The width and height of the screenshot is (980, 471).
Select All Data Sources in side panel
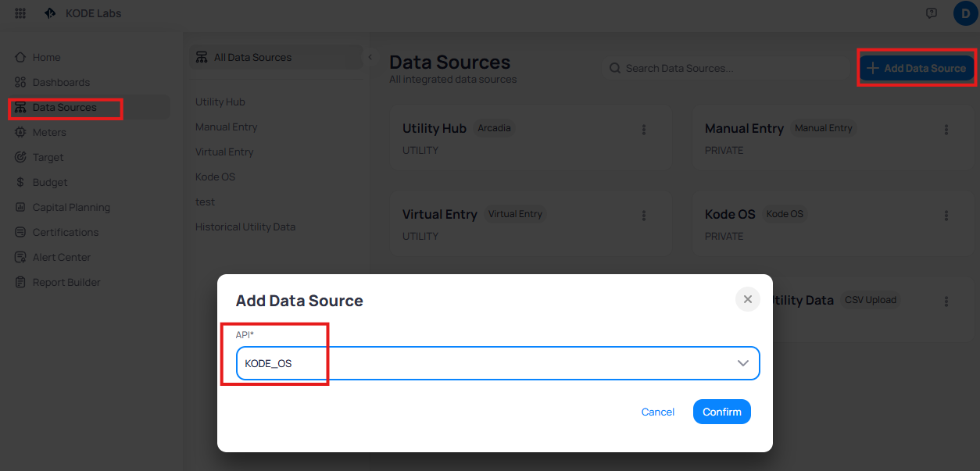(277, 57)
